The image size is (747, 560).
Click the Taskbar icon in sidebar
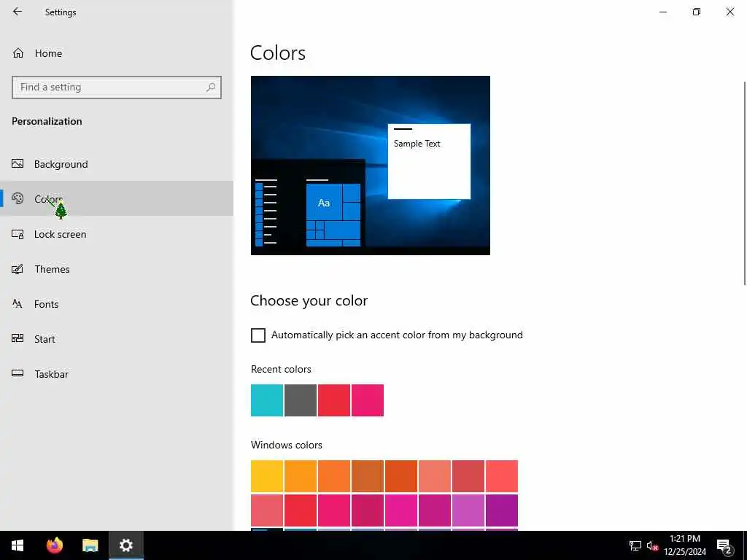click(x=18, y=374)
